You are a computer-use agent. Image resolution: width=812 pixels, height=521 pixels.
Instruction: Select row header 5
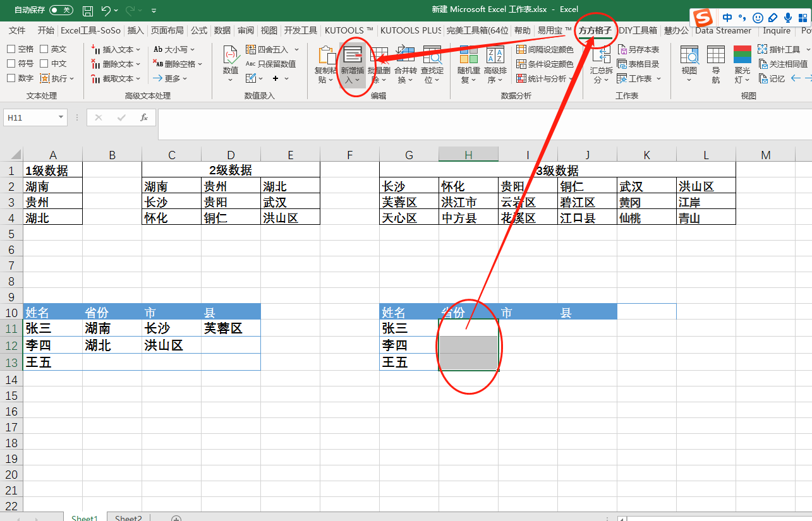[x=11, y=234]
